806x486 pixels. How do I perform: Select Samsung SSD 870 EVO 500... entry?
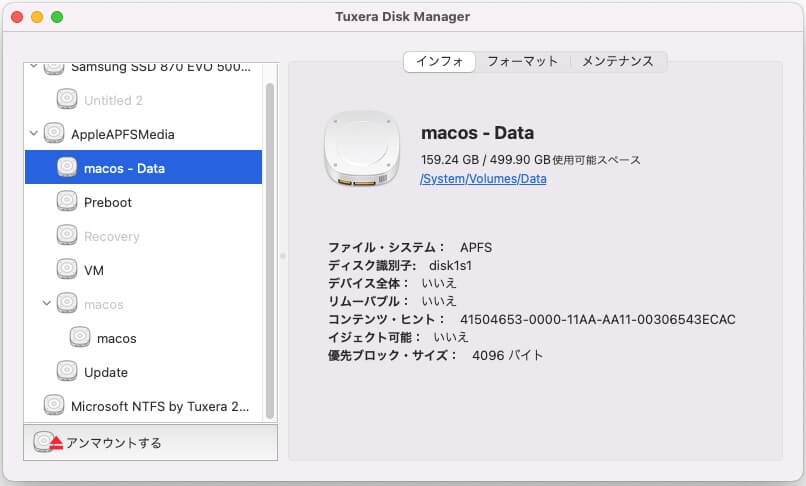[x=143, y=68]
